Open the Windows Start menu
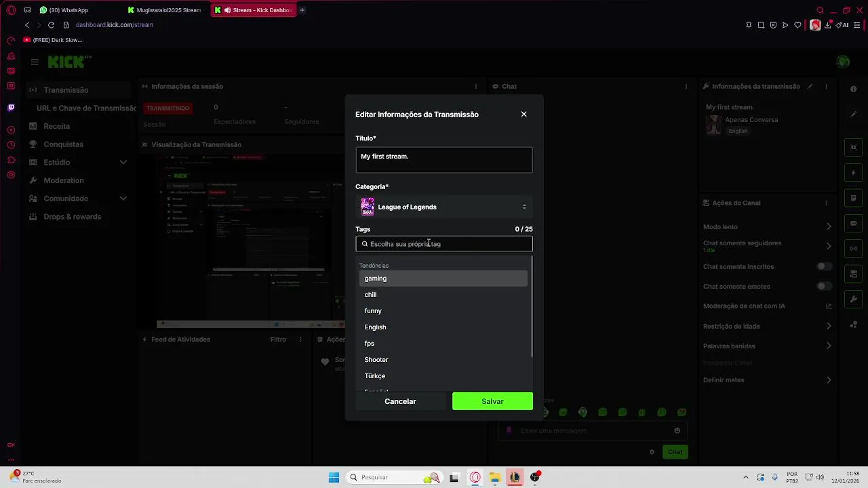Screen dimensions: 868x488 tap(334, 478)
